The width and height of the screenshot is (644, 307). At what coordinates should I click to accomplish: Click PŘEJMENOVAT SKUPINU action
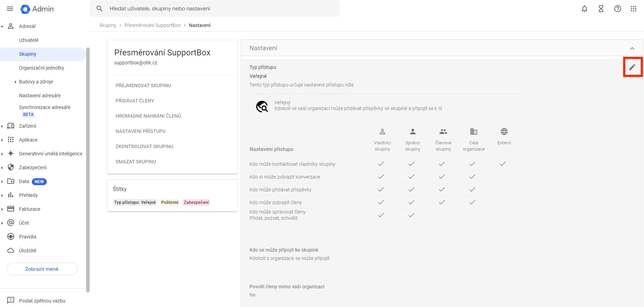click(143, 85)
